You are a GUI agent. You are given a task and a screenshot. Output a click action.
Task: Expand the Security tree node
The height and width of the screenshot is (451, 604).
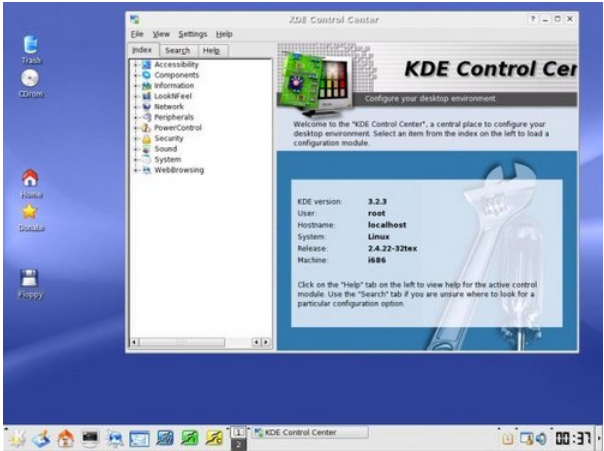click(x=136, y=138)
